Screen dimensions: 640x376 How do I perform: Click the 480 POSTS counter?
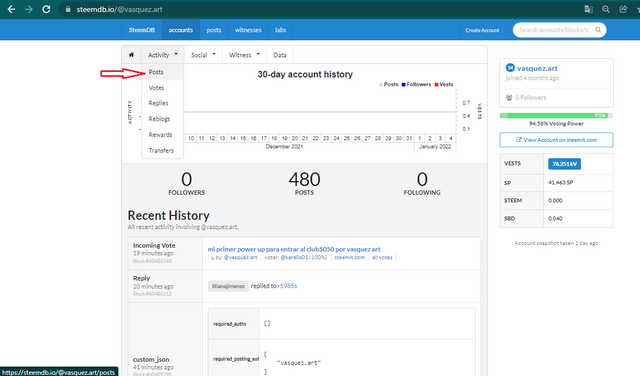[x=304, y=183]
